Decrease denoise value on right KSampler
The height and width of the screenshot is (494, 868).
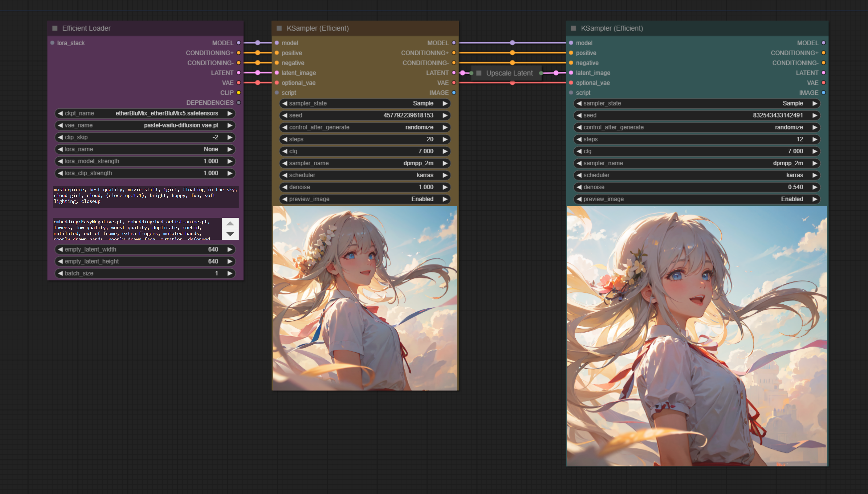tap(579, 187)
